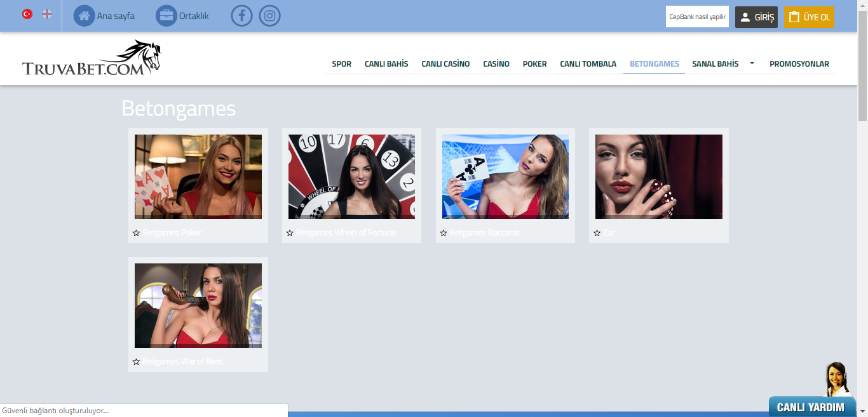The height and width of the screenshot is (417, 868).
Task: Open the POKER section
Action: click(534, 64)
